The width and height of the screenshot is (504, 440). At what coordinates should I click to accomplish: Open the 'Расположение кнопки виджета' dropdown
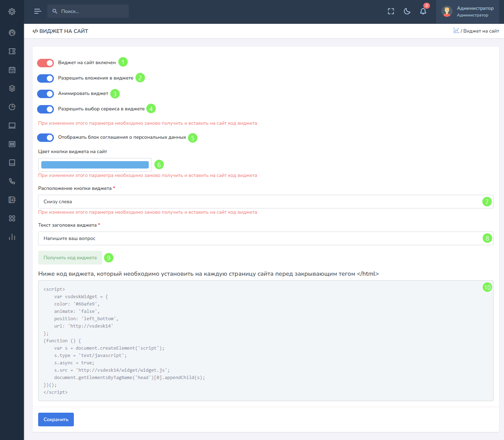click(x=259, y=202)
